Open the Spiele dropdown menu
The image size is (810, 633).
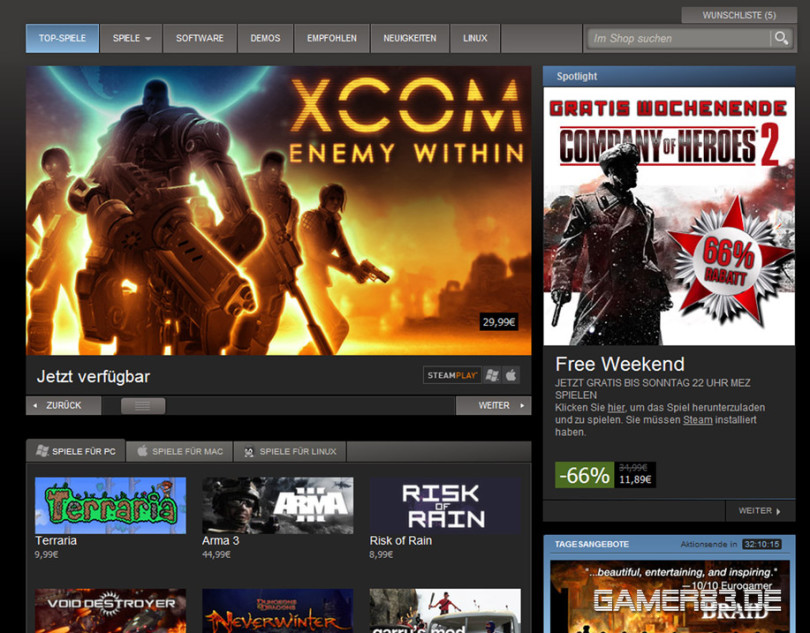tap(131, 38)
